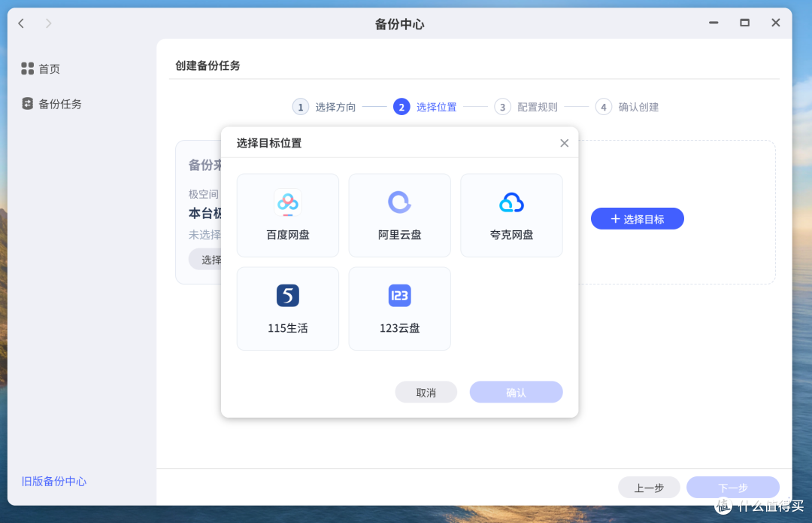Open 备份任务 in the sidebar
This screenshot has height=523, width=812.
point(51,104)
